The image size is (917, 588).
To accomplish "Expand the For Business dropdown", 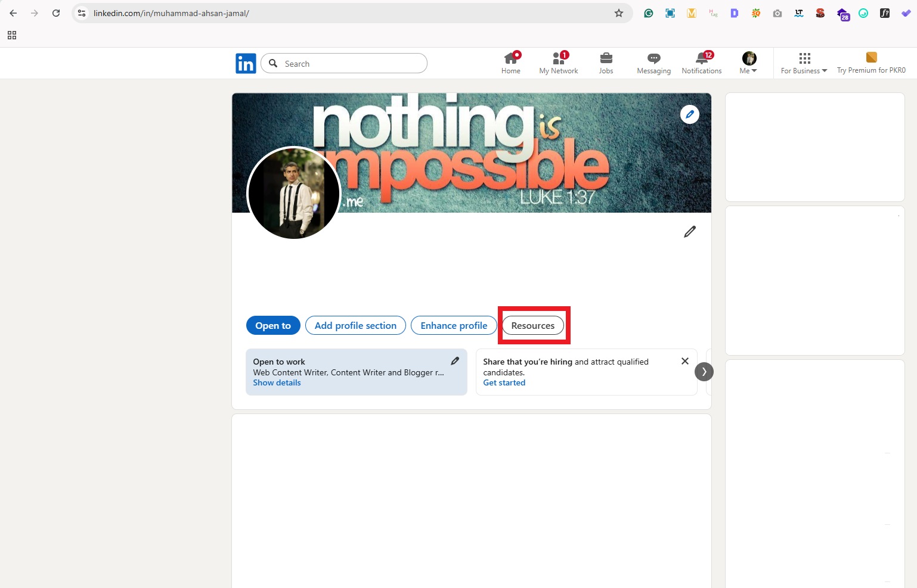I will pos(804,63).
